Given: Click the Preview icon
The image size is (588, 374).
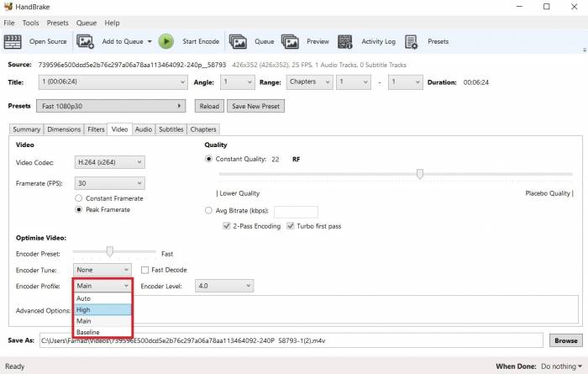Looking at the screenshot, I should click(291, 41).
